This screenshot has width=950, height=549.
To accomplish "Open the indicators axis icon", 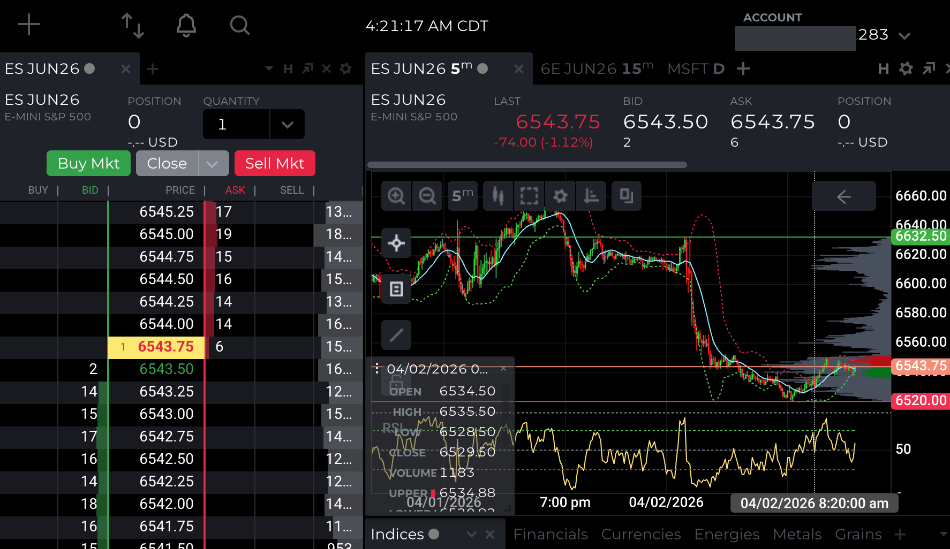I will click(x=591, y=196).
